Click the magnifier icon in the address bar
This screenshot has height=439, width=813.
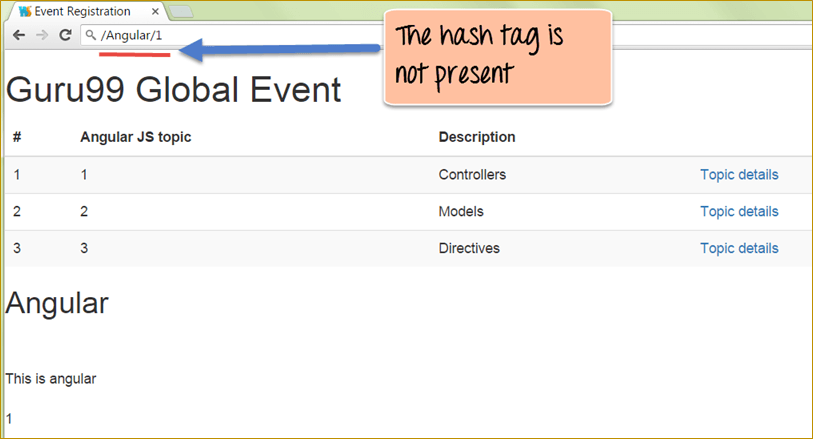pos(90,35)
